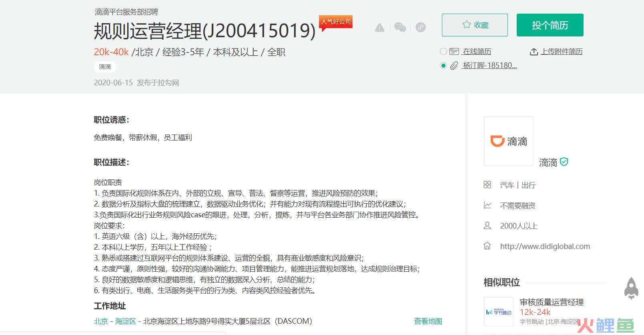Screen dimensions: 644x335
Task: Click the 岗位职责 line
Action: click(108, 183)
